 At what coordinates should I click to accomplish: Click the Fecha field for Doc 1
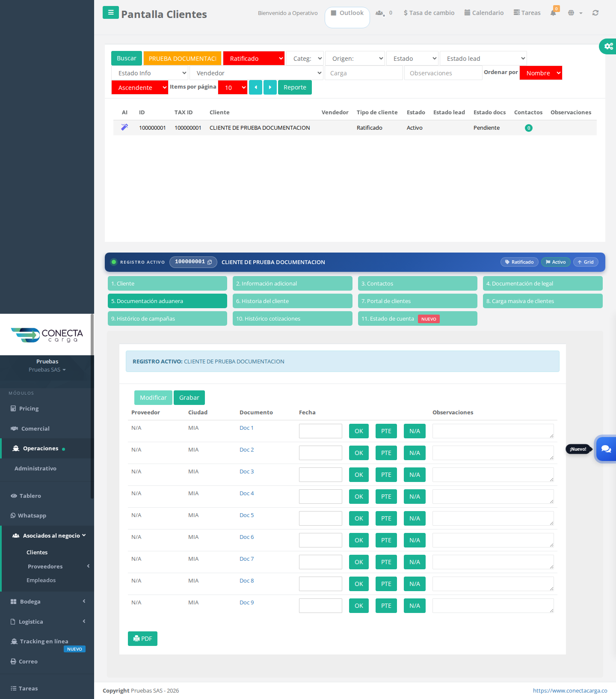click(320, 431)
